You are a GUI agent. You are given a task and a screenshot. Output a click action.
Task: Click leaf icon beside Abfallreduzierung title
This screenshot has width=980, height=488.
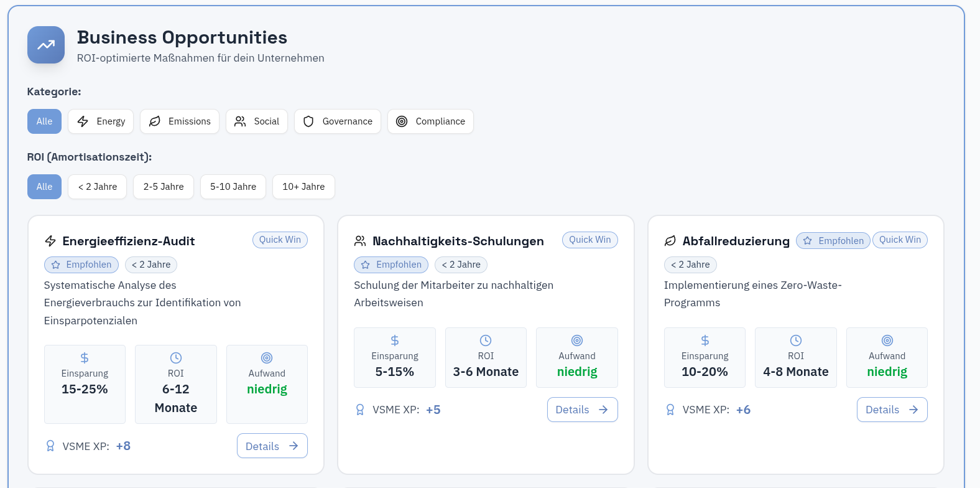coord(670,241)
